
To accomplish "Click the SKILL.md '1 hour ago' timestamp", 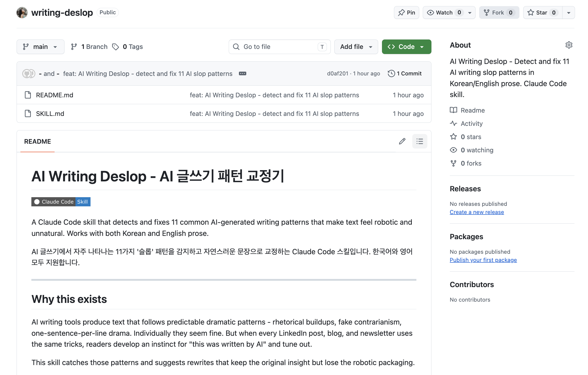I will tap(408, 114).
